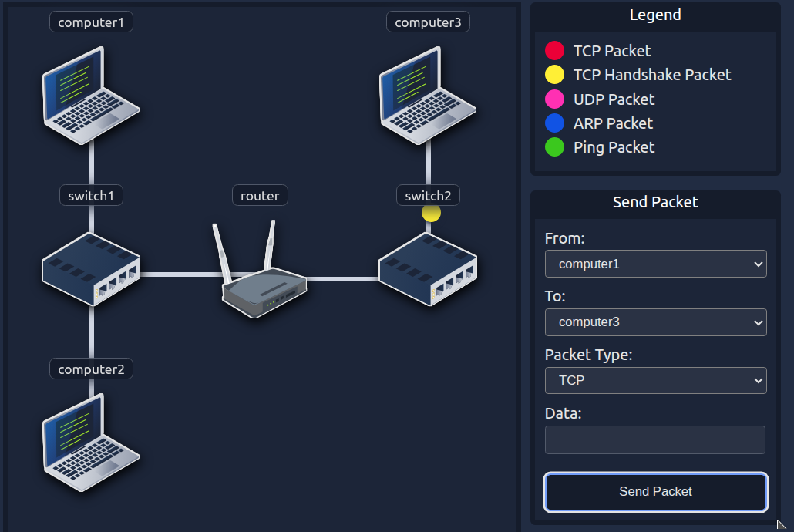Click the computer3 laptop icon
This screenshot has height=532, width=794.
[428, 94]
